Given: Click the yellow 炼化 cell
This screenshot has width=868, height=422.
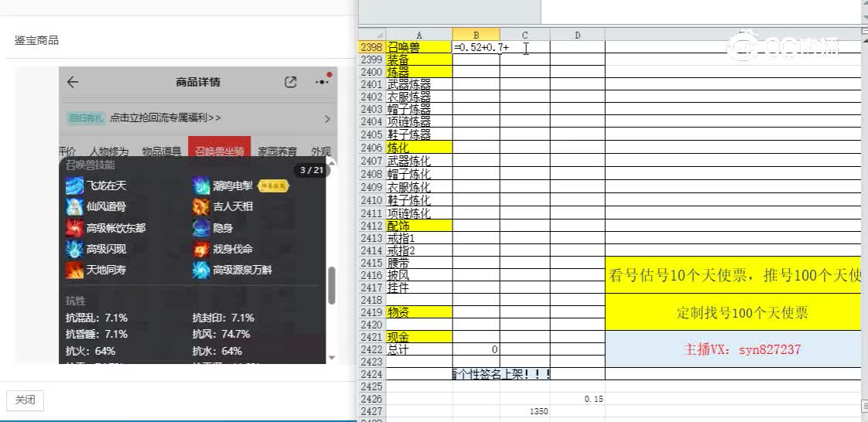Looking at the screenshot, I should coord(419,148).
